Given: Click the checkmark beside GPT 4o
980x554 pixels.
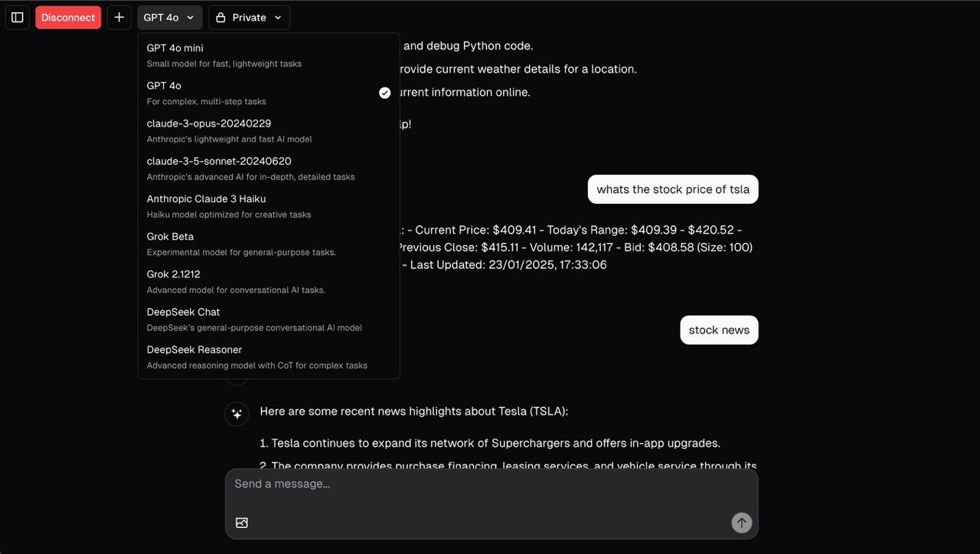Looking at the screenshot, I should 385,93.
